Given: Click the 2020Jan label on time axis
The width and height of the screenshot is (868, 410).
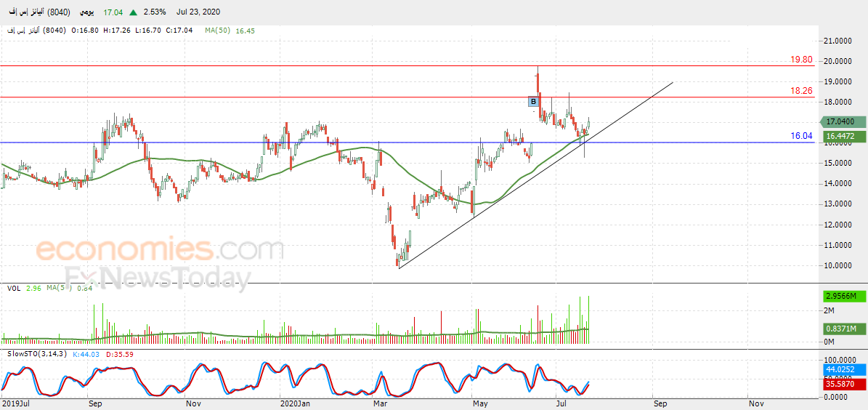Looking at the screenshot, I should click(x=294, y=404).
